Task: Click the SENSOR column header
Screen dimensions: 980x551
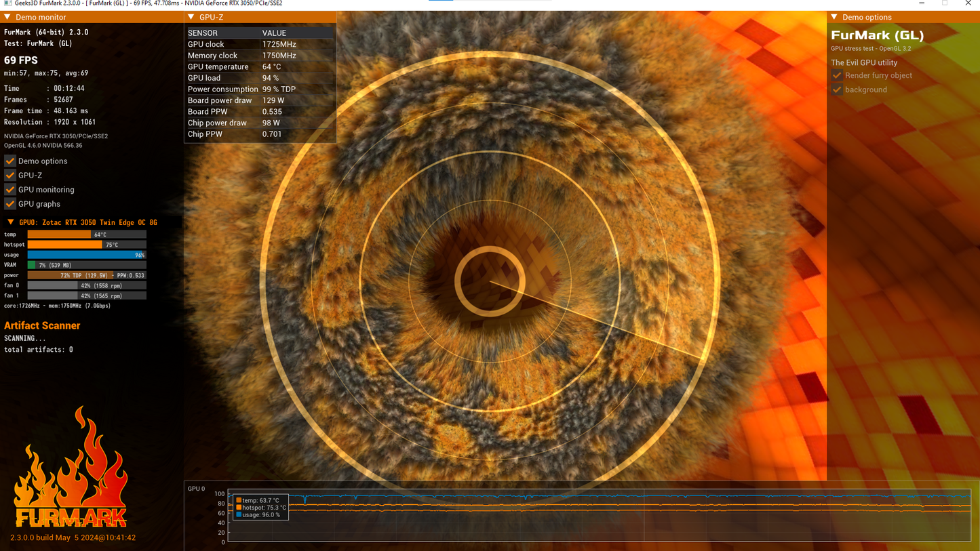Action: [x=203, y=33]
